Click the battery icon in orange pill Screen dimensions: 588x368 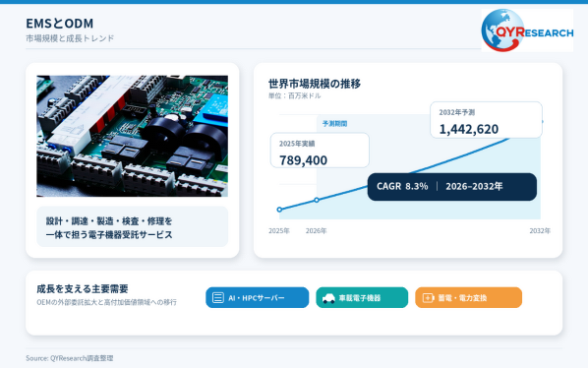429,298
